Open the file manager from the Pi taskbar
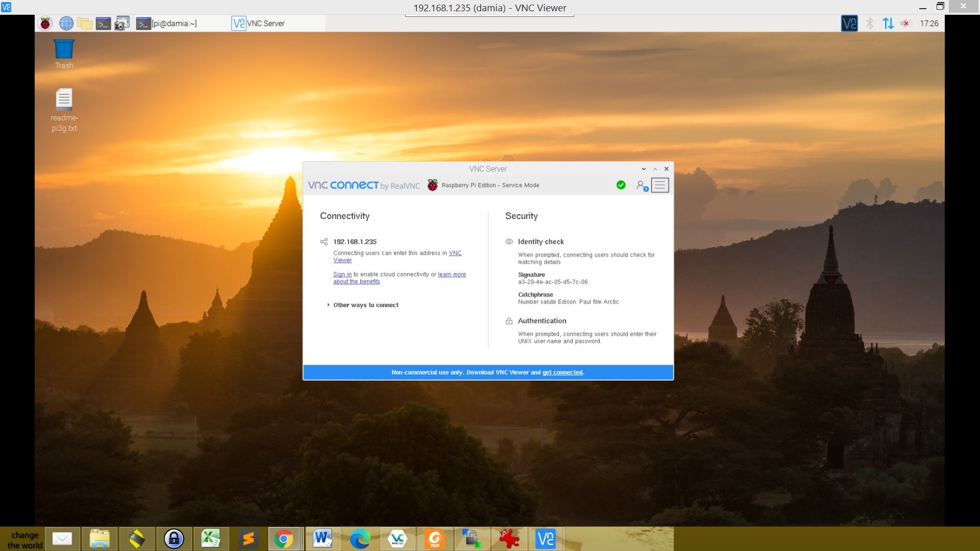Screen dimensions: 980x551 [x=85, y=23]
